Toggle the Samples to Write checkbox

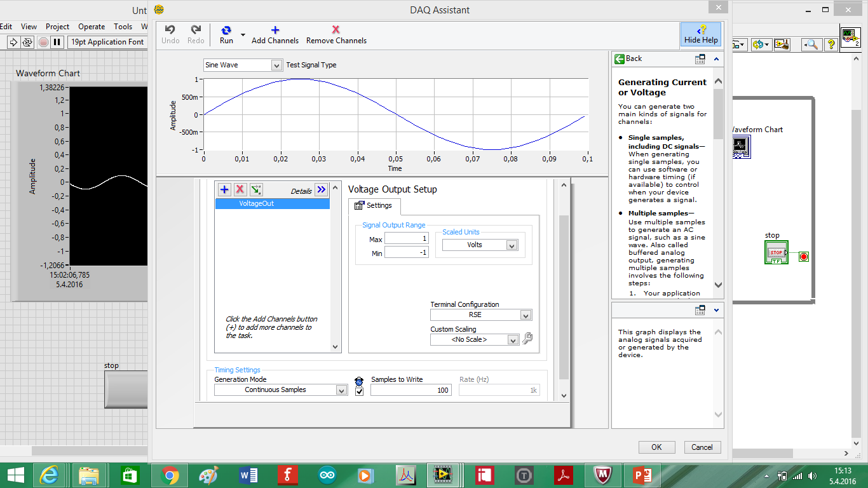point(359,391)
